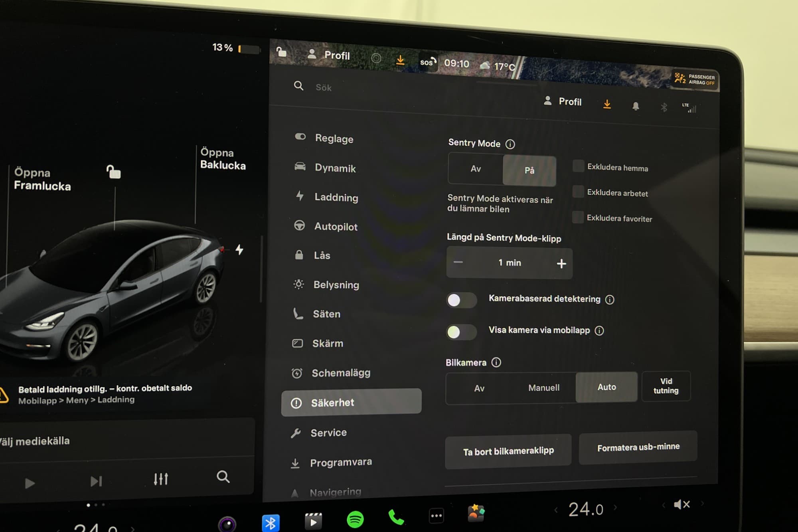Click the unlock padlock above the car

coord(114,172)
